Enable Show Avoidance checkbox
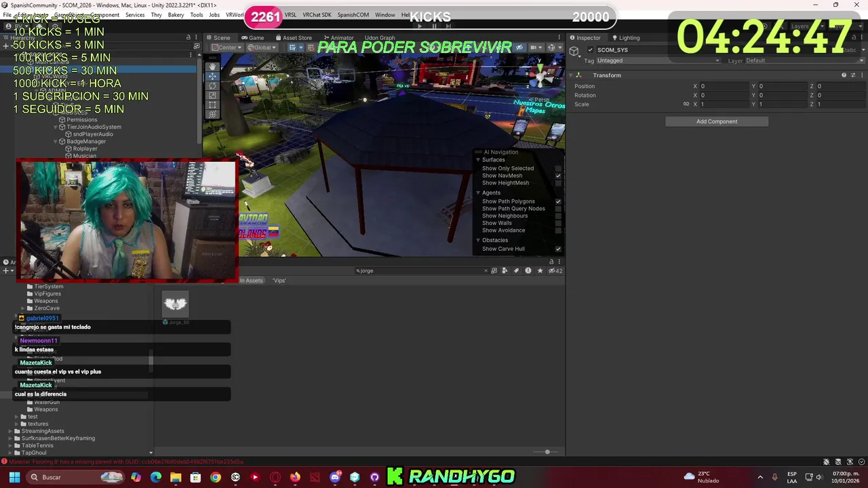The width and height of the screenshot is (868, 488). [558, 230]
